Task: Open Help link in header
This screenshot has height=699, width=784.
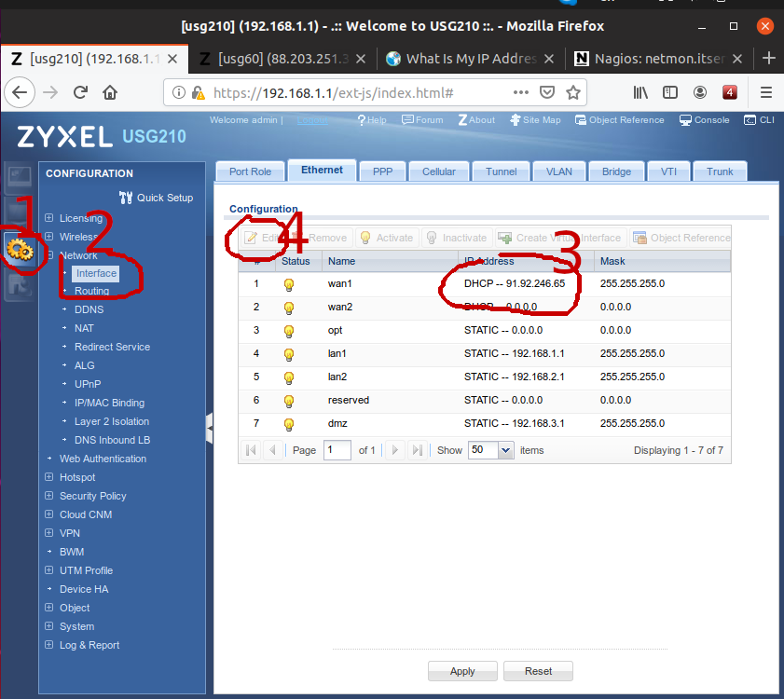Action: tap(372, 120)
